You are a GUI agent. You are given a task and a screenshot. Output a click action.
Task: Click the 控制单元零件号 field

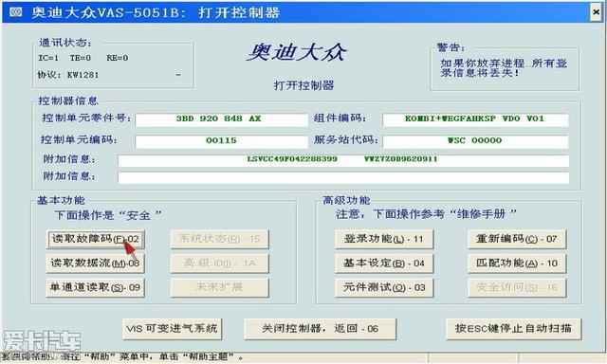[x=221, y=119]
